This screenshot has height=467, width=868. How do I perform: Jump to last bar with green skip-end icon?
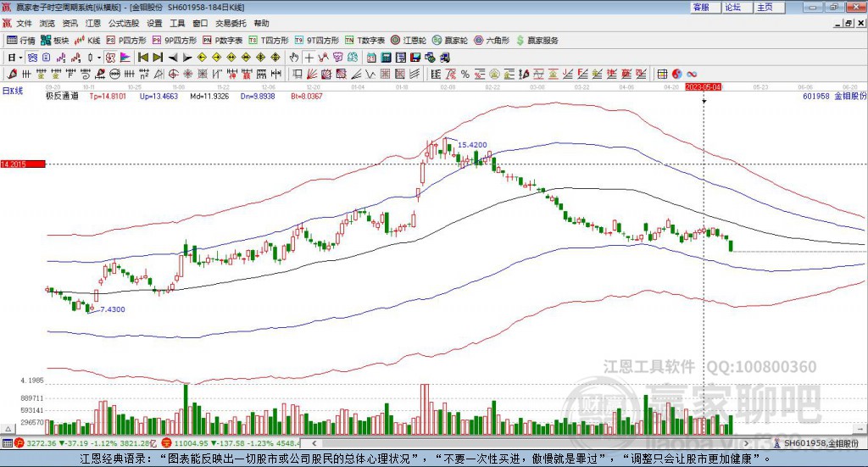point(158,58)
